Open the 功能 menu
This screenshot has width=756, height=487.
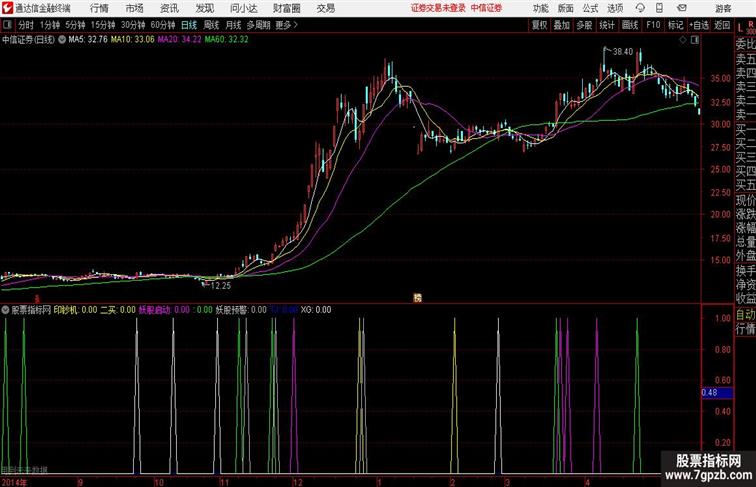[540, 8]
